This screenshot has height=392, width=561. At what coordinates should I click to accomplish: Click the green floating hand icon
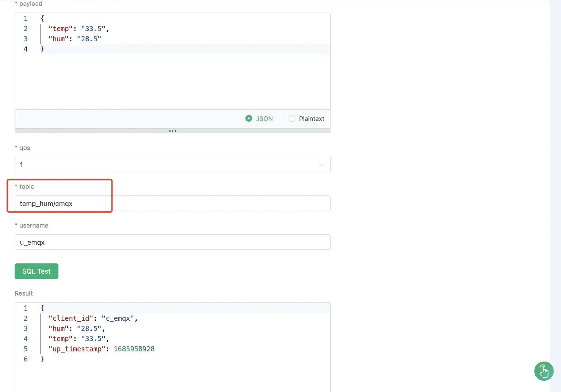tap(544, 371)
